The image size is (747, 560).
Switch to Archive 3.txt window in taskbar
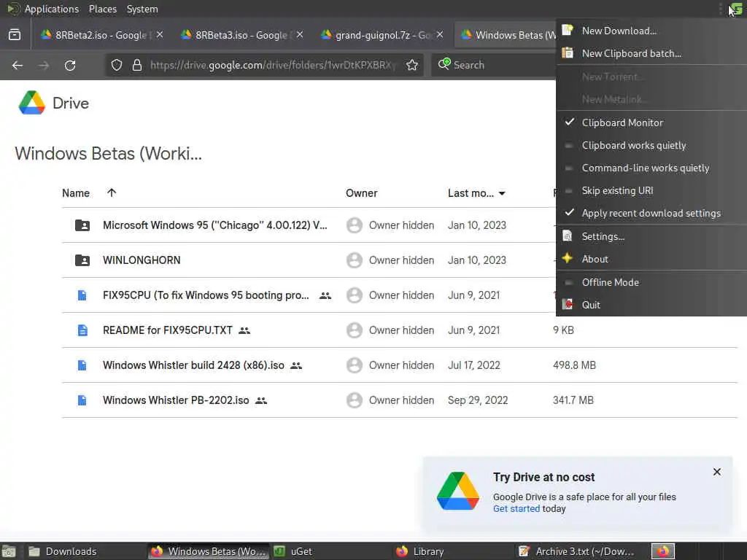coord(576,551)
